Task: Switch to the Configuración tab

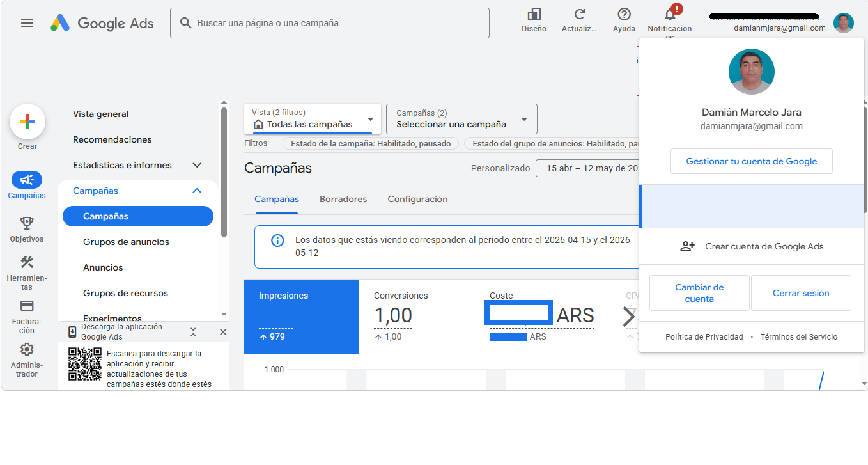Action: tap(417, 199)
